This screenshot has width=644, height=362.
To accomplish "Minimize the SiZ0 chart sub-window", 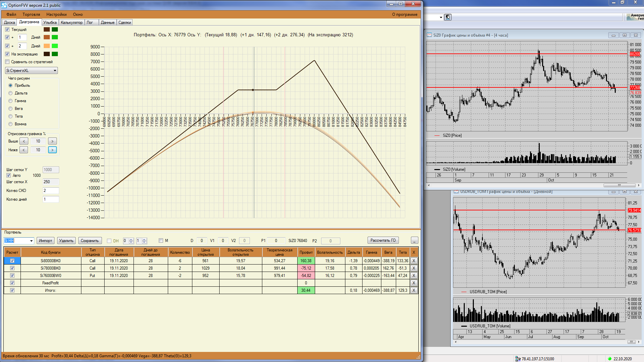I will click(613, 35).
